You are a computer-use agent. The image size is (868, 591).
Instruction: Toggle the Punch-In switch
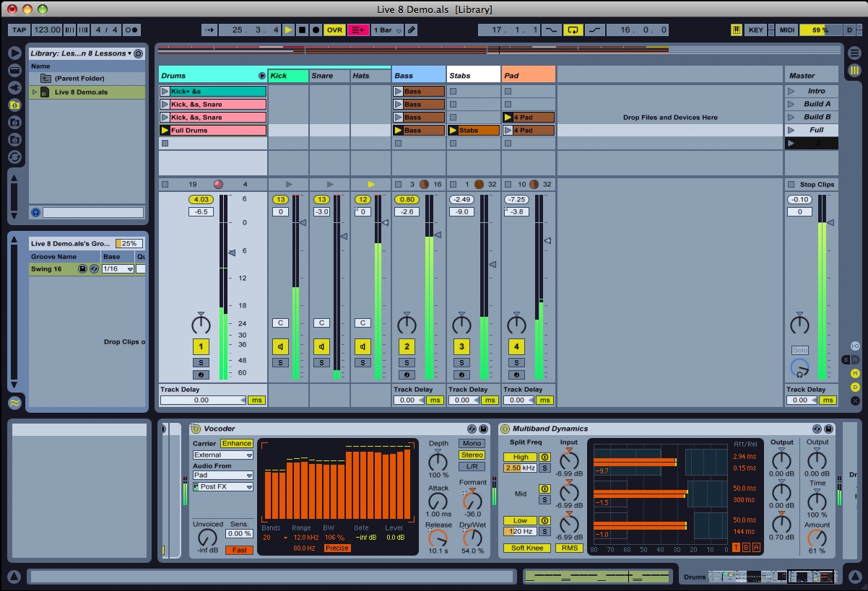pos(552,30)
